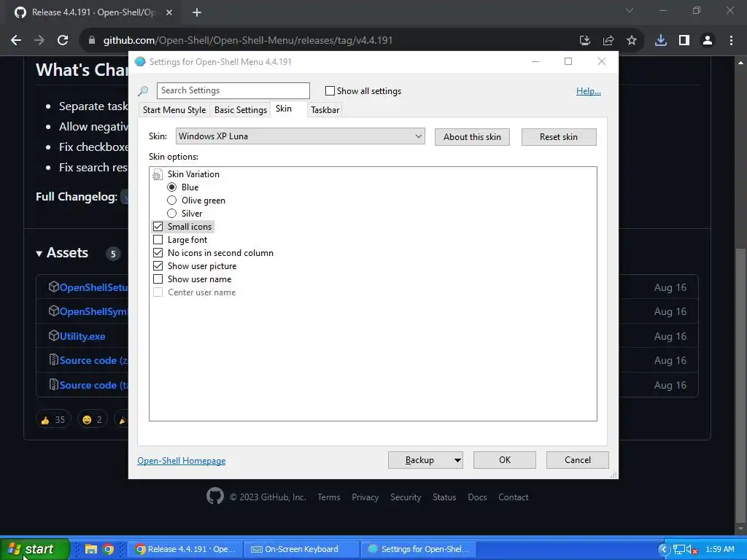
Task: Open the Docs footer link
Action: pos(477,497)
